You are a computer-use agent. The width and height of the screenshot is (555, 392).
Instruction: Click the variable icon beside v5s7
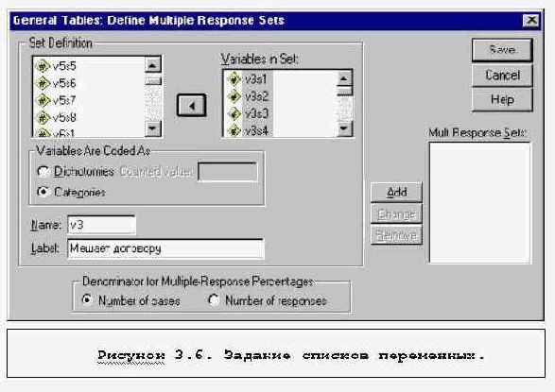(x=43, y=100)
